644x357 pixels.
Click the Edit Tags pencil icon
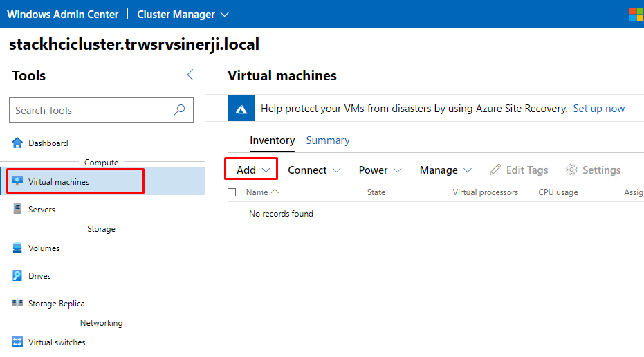[x=495, y=170]
